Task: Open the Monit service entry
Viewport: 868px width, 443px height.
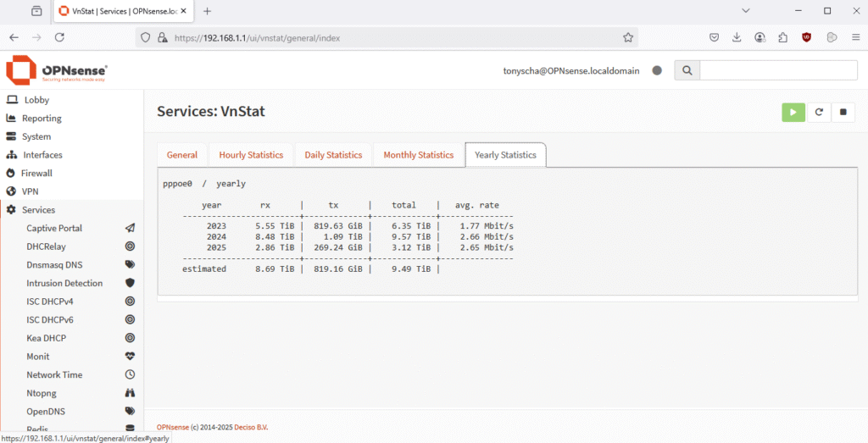Action: click(38, 356)
